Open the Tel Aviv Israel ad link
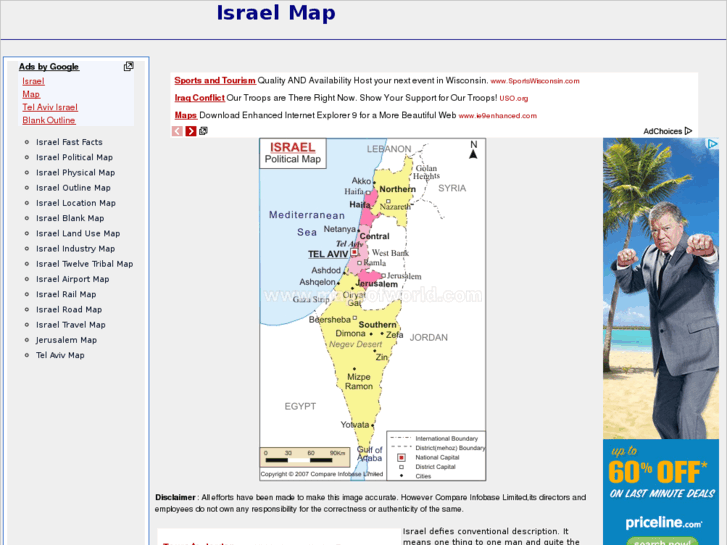727x545 pixels. point(50,107)
